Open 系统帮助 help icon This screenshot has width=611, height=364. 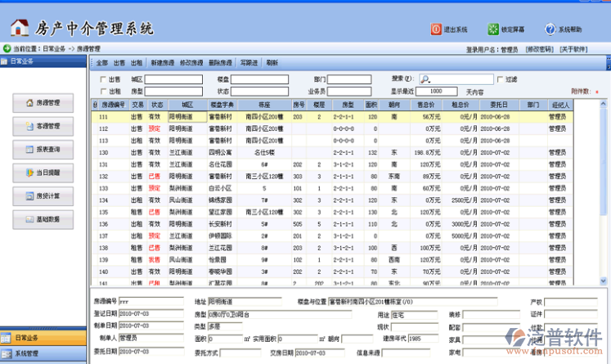point(550,29)
